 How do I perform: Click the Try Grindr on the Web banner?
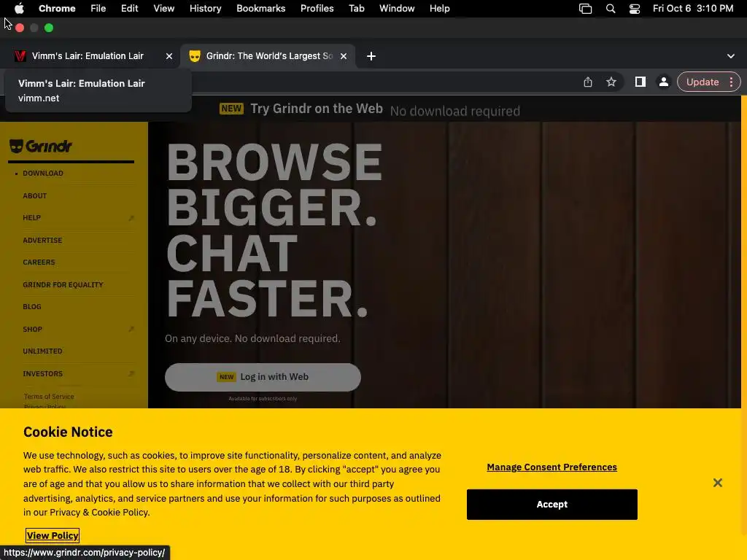369,109
